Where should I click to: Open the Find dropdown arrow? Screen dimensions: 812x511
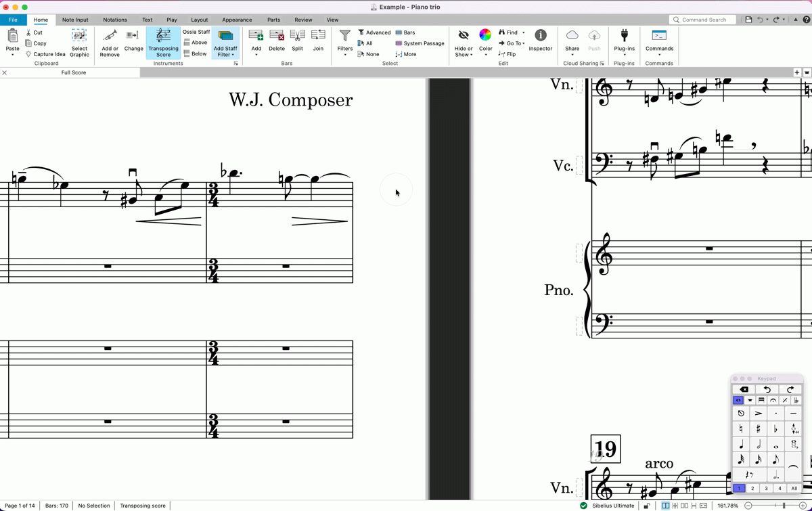pos(523,32)
